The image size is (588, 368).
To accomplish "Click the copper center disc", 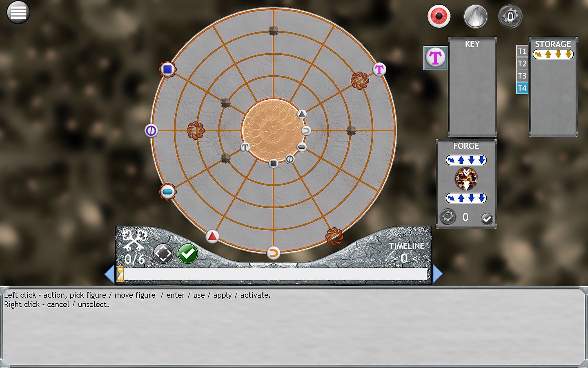I will 273,130.
